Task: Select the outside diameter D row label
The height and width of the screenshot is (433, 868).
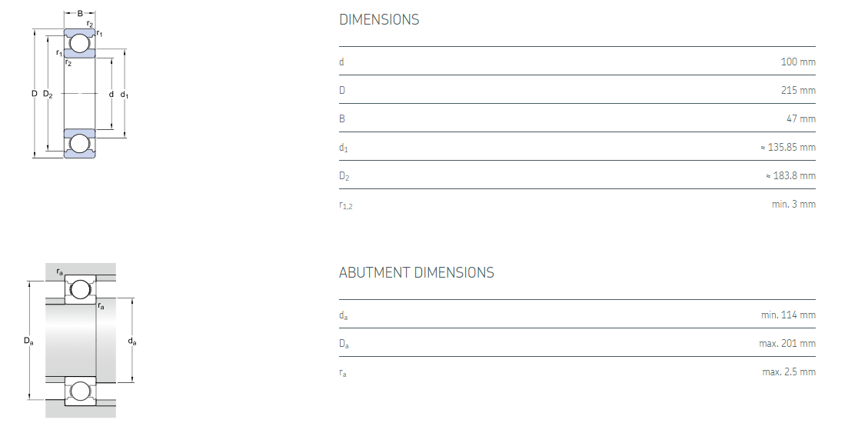Action: [x=342, y=90]
